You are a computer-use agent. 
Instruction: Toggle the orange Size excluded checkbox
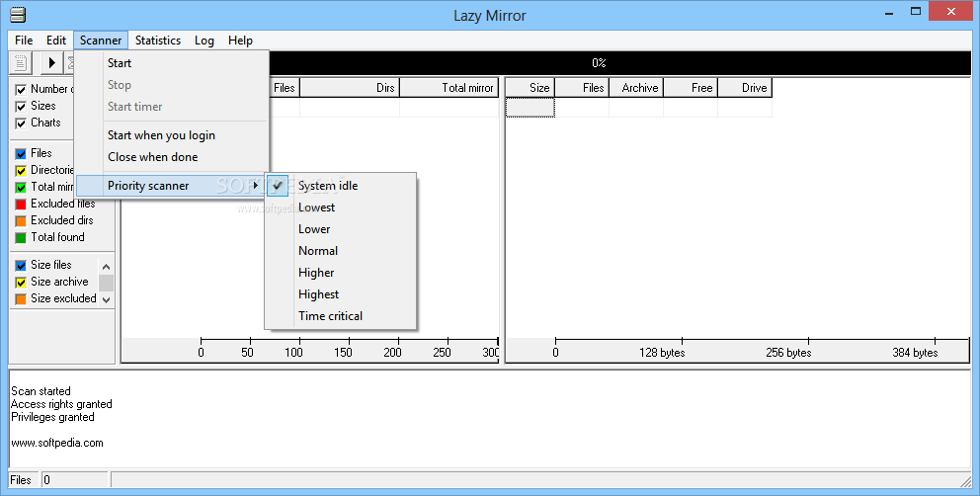click(x=21, y=299)
